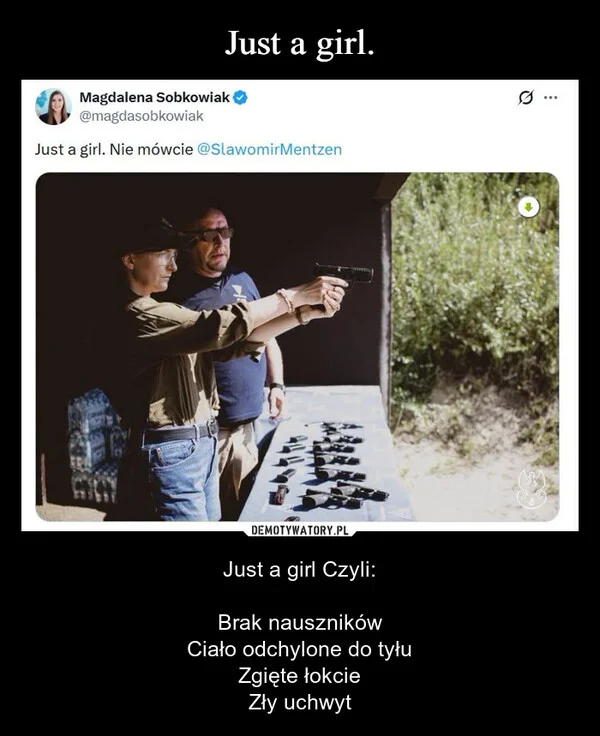Click the 'Zgięte łokcie' caption line
600x736 pixels.
(300, 676)
